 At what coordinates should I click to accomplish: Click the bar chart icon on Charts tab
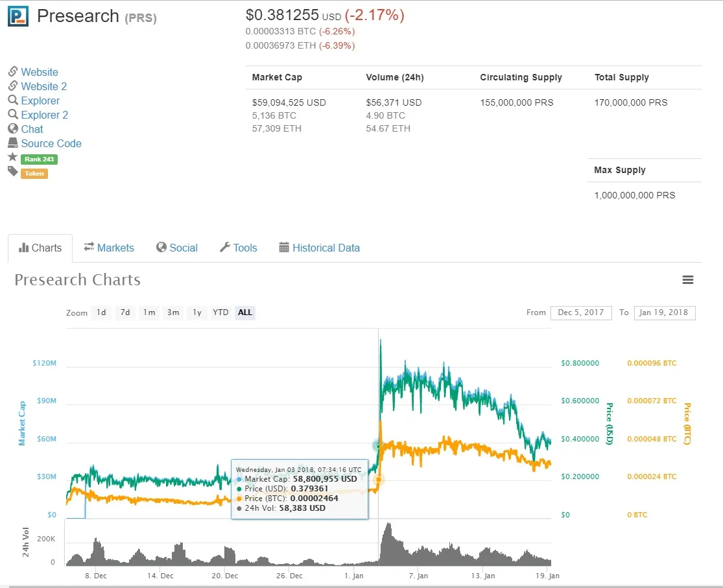[x=23, y=248]
